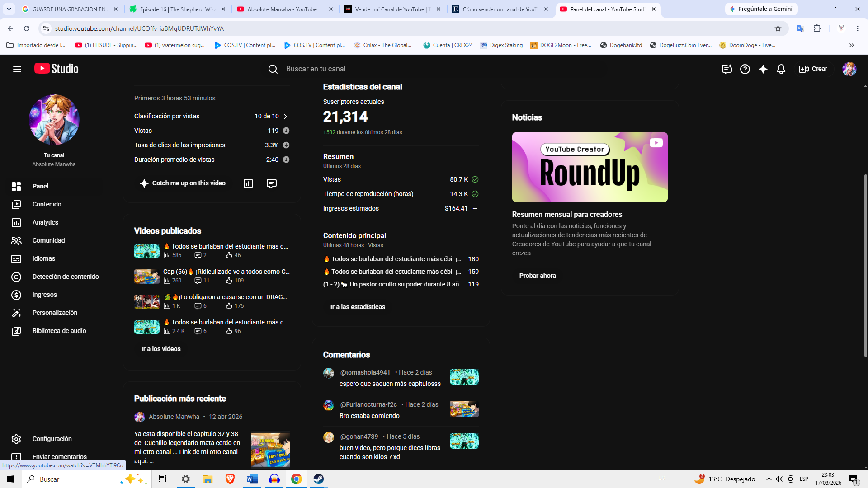The image size is (868, 488).
Task: Open the sparkle Ask Studio icon in header
Action: [x=763, y=69]
